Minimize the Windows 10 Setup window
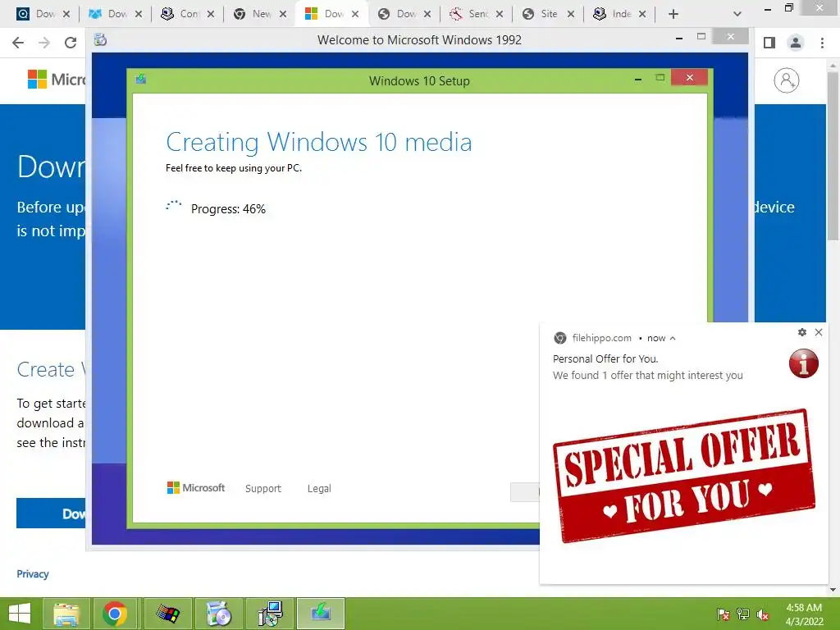 [638, 80]
